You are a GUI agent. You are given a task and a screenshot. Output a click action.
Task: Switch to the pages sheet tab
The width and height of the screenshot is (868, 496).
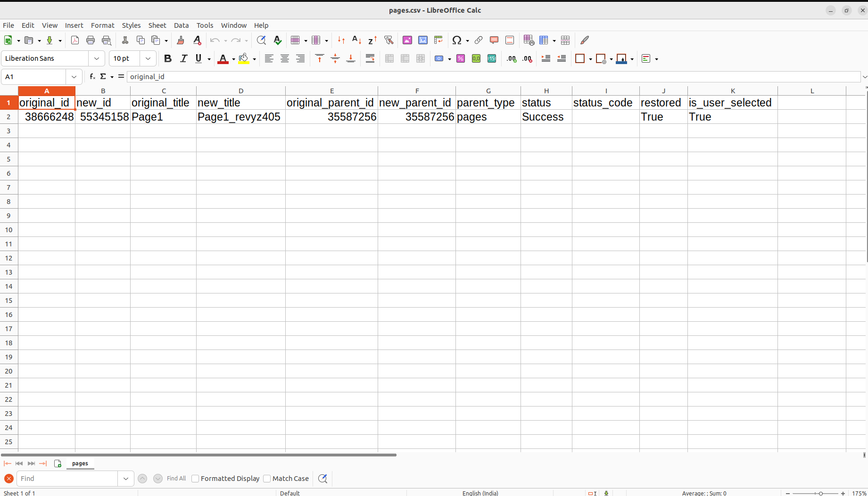click(x=80, y=463)
